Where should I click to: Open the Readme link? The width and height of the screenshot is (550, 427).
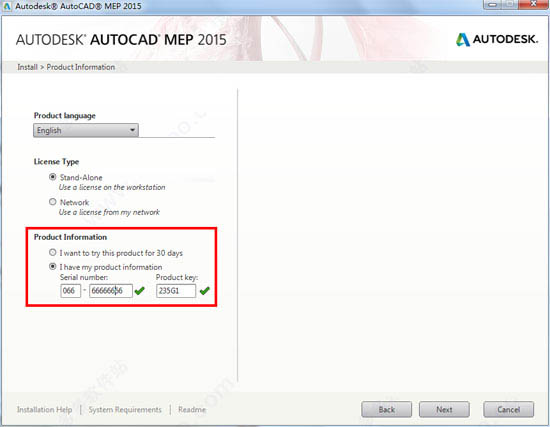coord(192,409)
